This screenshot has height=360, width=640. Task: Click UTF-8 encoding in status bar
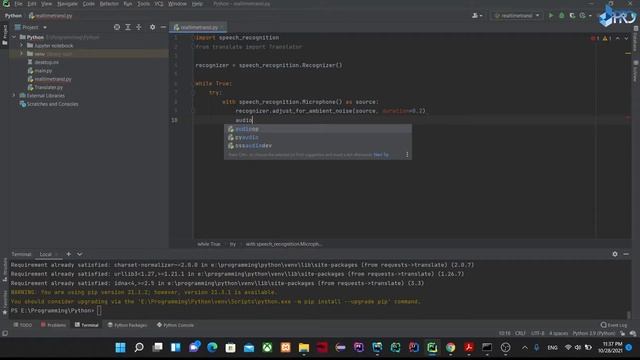point(538,333)
